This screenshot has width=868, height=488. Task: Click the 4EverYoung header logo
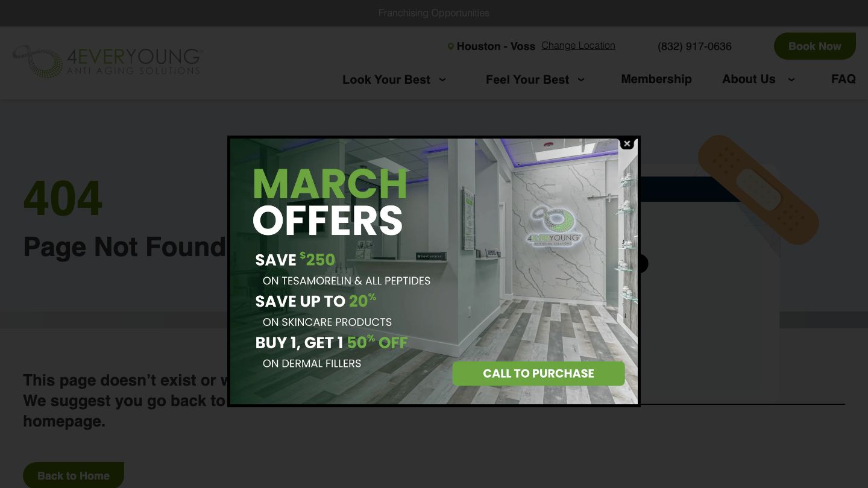107,61
